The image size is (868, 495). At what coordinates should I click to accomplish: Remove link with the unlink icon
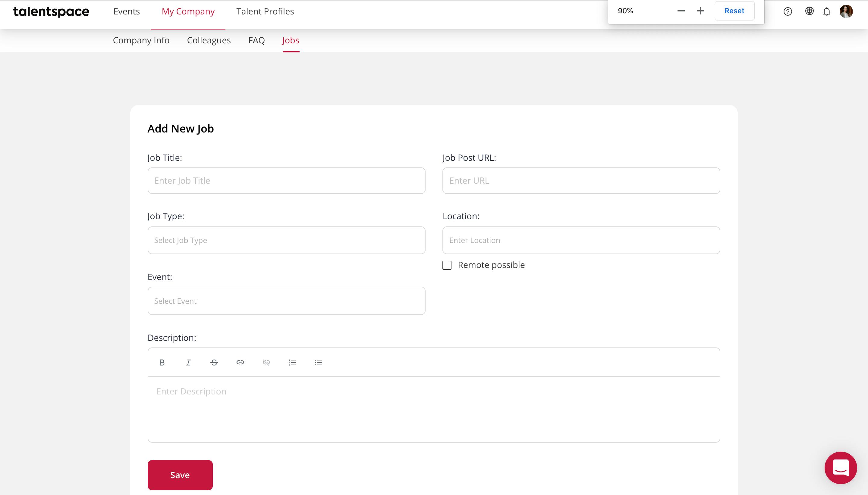coord(266,363)
